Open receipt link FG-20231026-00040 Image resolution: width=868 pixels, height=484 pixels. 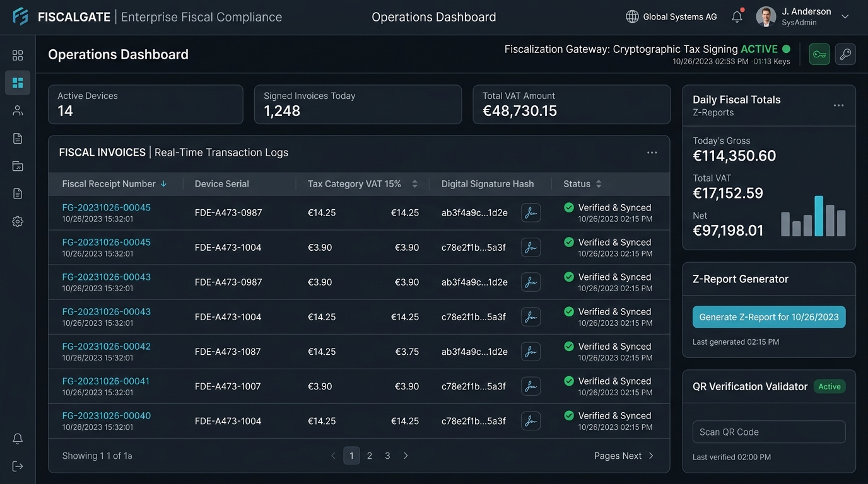click(x=107, y=415)
